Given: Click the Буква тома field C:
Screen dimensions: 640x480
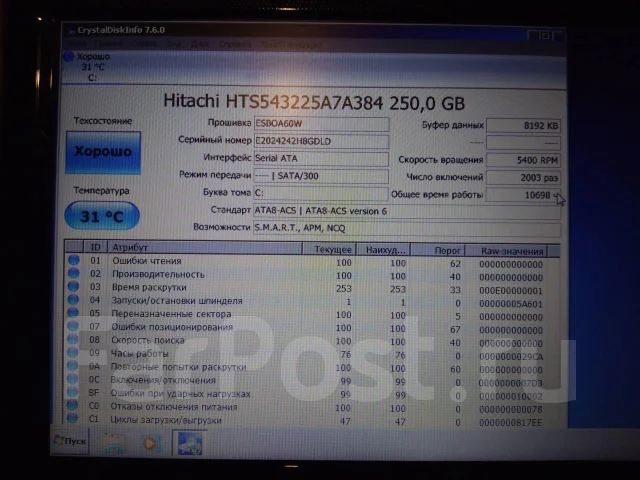Looking at the screenshot, I should [321, 193].
